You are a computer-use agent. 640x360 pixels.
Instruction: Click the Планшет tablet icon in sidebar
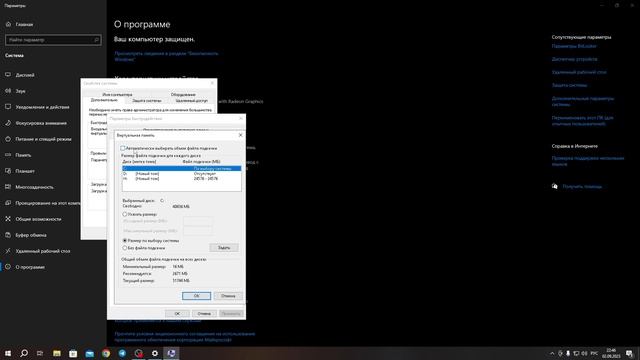pos(8,171)
